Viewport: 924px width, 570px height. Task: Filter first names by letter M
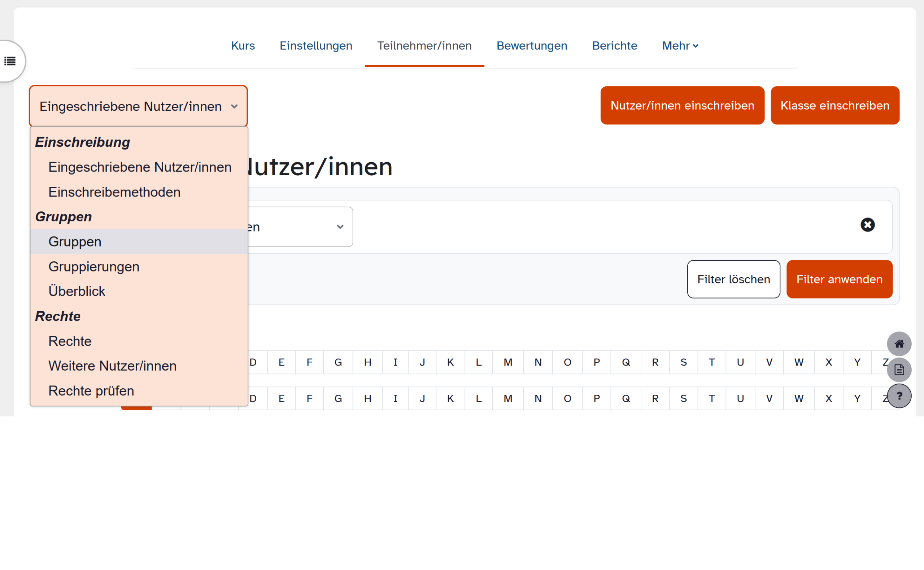[508, 362]
